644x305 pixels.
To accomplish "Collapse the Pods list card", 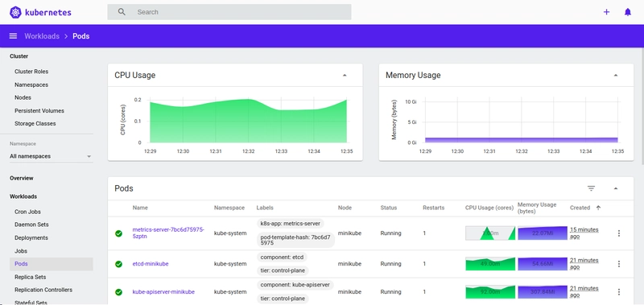I will click(x=616, y=188).
